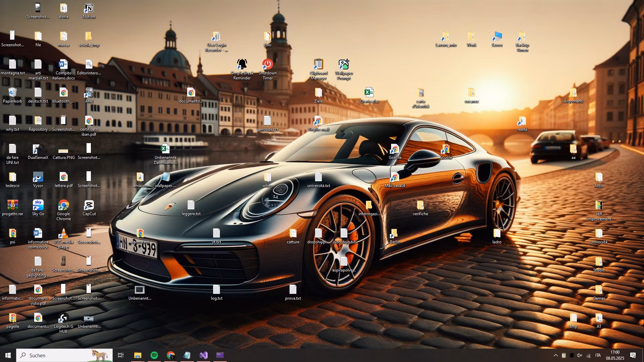Expand the hidden system tray icons
The width and height of the screenshot is (644, 362).
coord(555,355)
